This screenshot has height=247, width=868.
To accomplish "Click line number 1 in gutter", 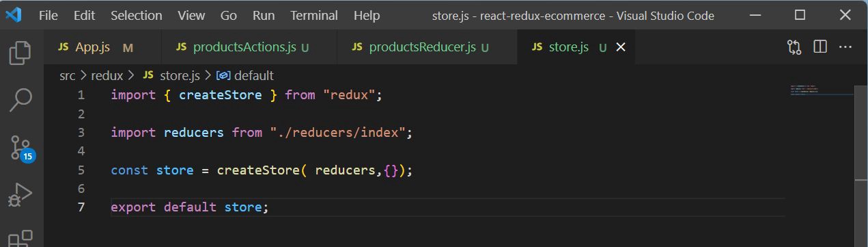I will pyautogui.click(x=81, y=95).
